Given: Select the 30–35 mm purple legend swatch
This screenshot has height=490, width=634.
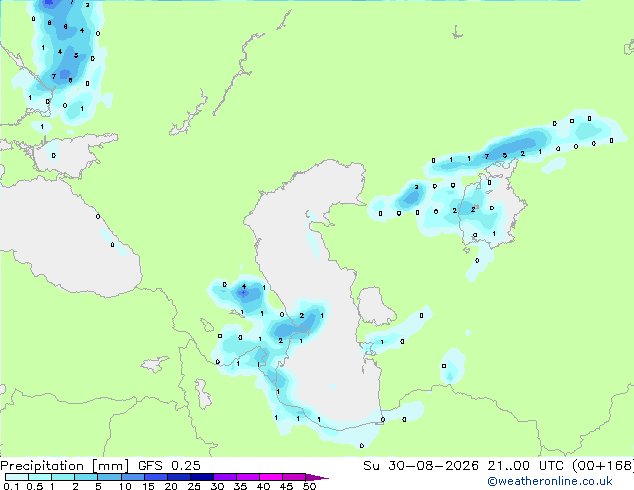Looking at the screenshot, I should pyautogui.click(x=224, y=477).
